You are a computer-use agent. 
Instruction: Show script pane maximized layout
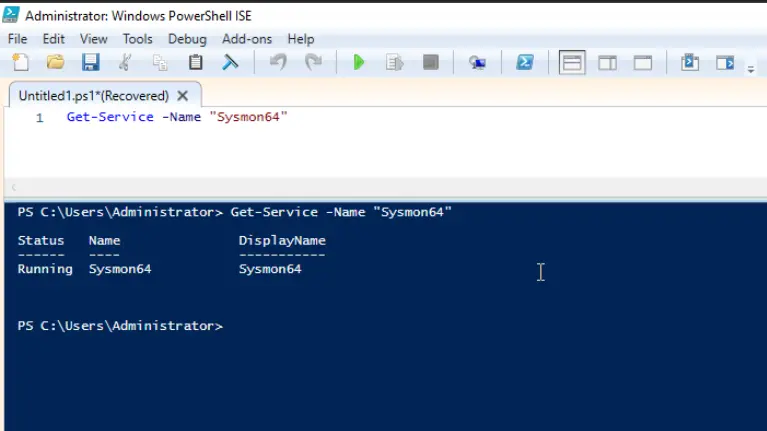643,63
